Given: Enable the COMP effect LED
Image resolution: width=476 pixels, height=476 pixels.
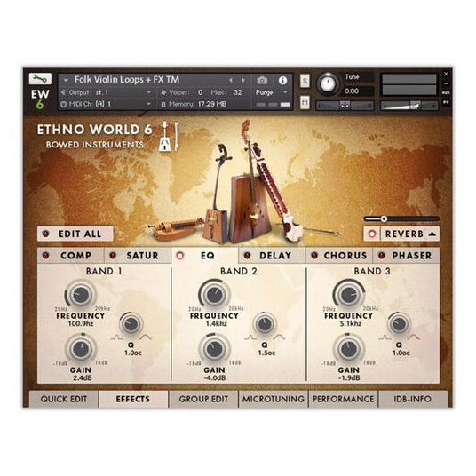Looking at the screenshot, I should point(46,255).
